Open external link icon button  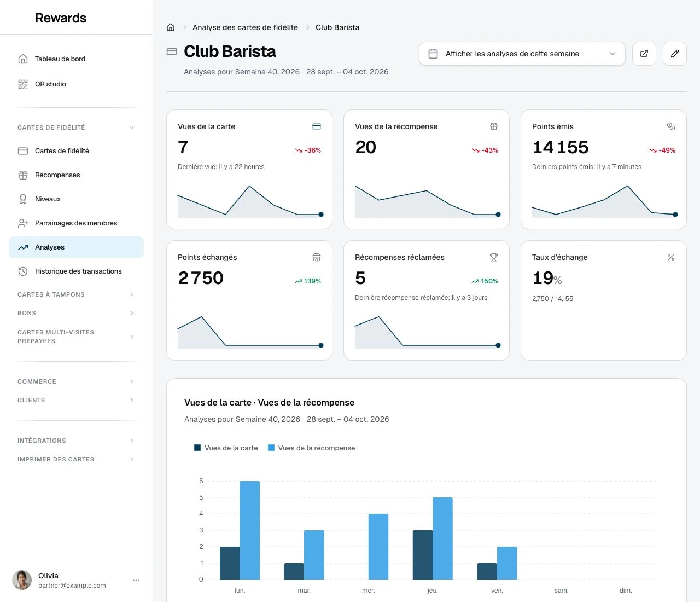[x=644, y=54]
